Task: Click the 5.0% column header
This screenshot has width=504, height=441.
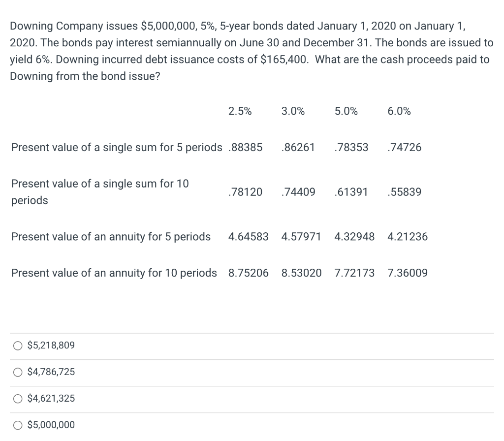Action: click(346, 111)
